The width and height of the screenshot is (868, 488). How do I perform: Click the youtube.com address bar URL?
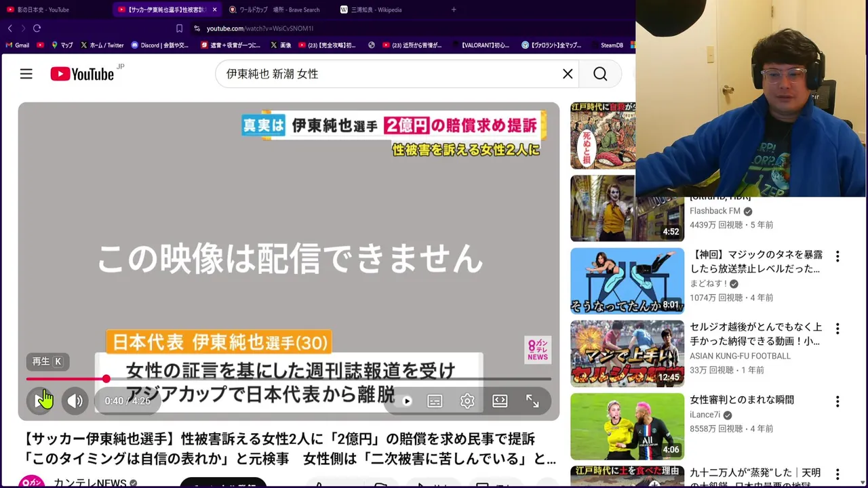pyautogui.click(x=260, y=28)
